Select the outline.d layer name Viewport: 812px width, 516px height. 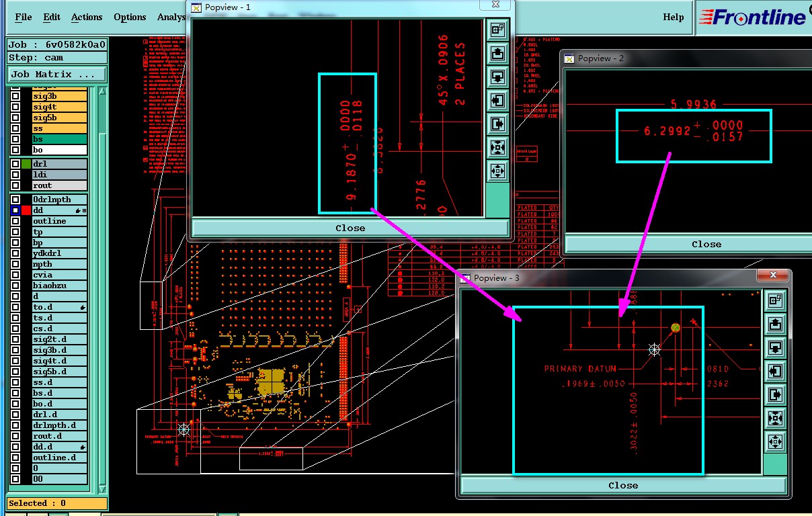(60, 458)
